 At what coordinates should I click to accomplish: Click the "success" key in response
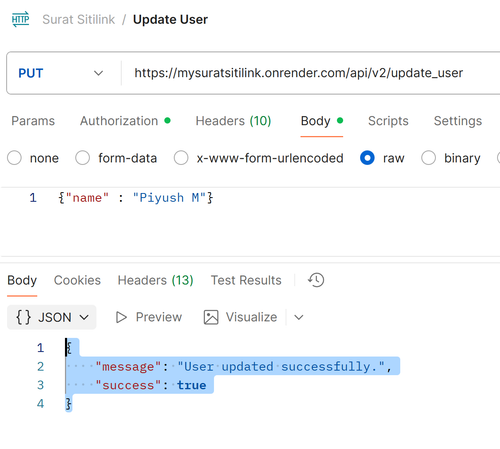(128, 385)
